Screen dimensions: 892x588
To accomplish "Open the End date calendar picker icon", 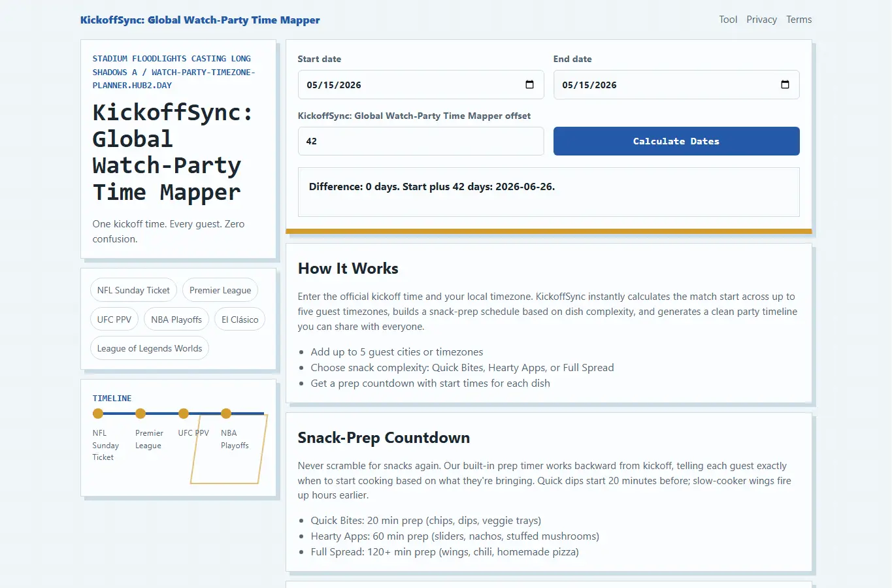I will click(785, 85).
